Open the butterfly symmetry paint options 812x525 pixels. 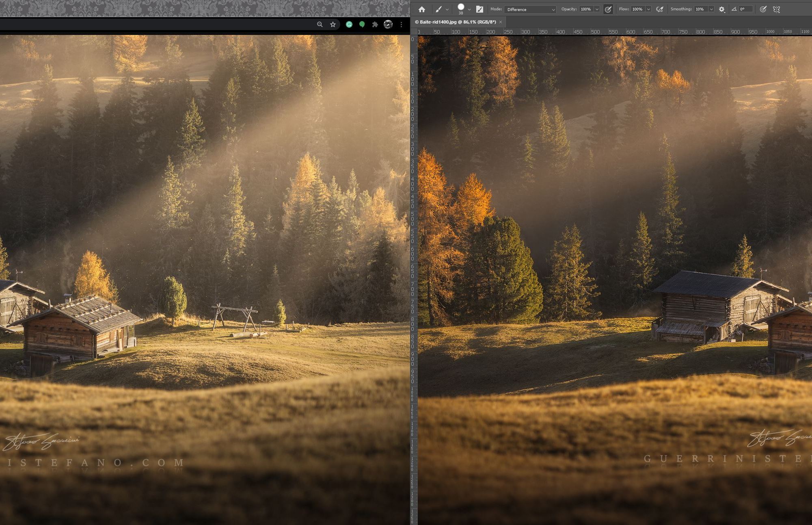(776, 9)
